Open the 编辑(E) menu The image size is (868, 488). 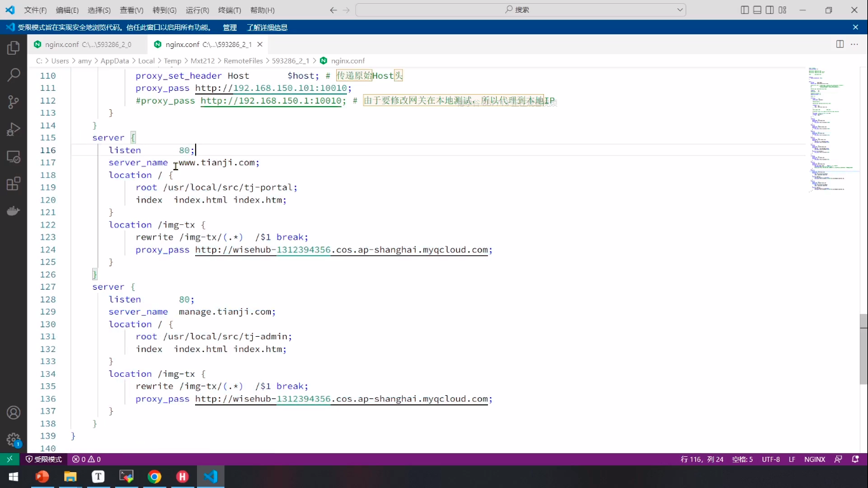(67, 10)
